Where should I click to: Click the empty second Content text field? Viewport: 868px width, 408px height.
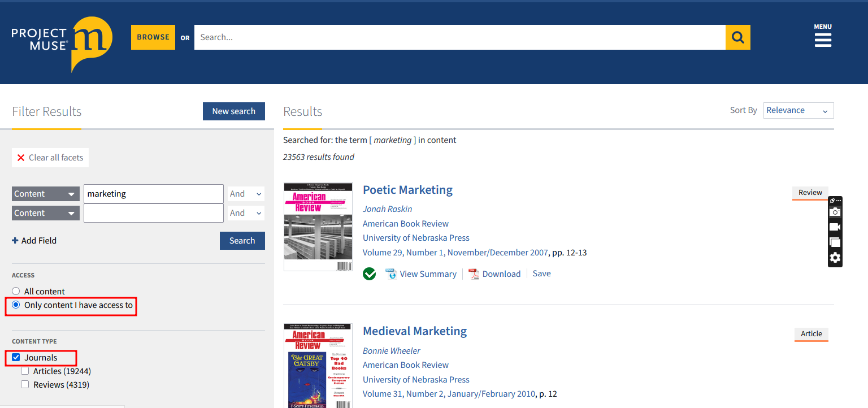click(x=153, y=213)
